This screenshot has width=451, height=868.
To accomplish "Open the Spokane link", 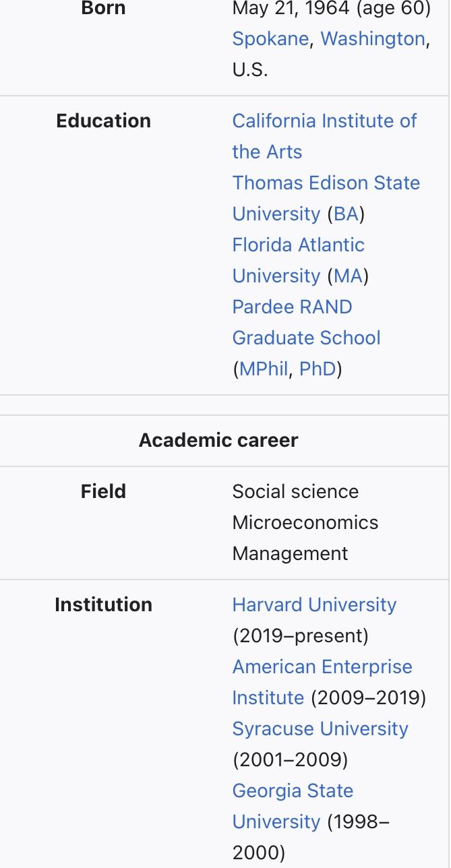I will (x=270, y=39).
